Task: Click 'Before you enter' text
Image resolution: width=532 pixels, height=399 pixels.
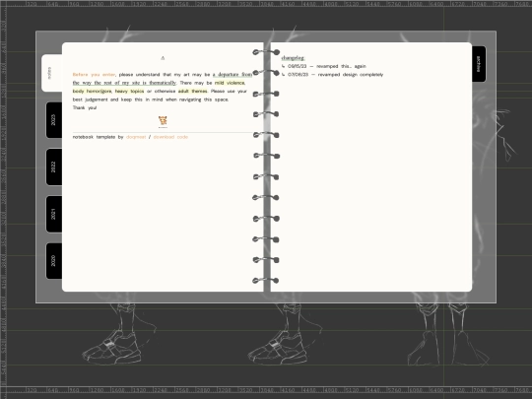Action: pyautogui.click(x=94, y=75)
